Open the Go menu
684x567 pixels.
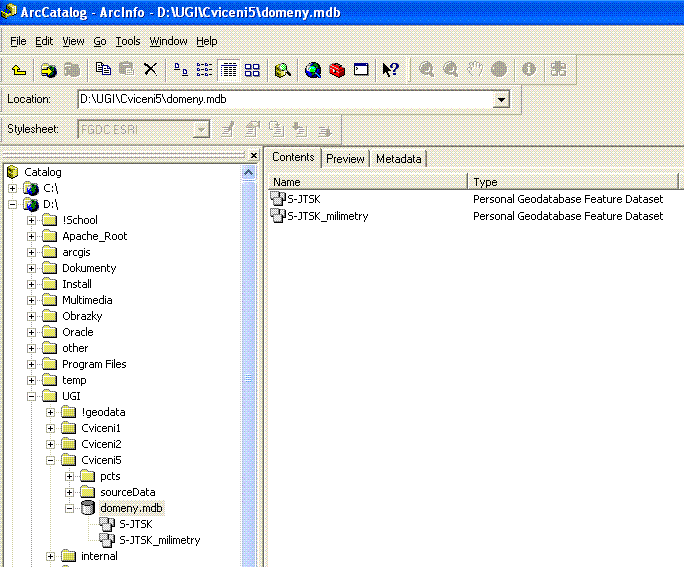(100, 41)
